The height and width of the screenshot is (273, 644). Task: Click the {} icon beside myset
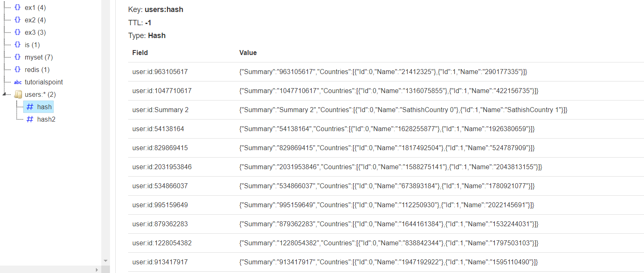(17, 57)
